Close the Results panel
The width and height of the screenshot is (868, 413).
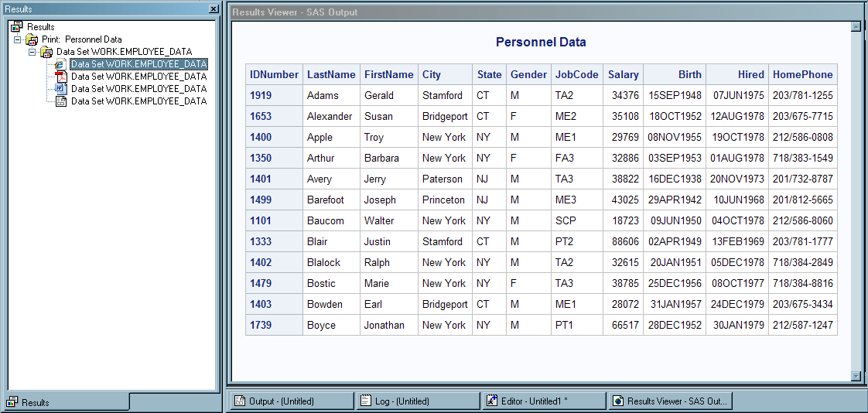coord(214,9)
